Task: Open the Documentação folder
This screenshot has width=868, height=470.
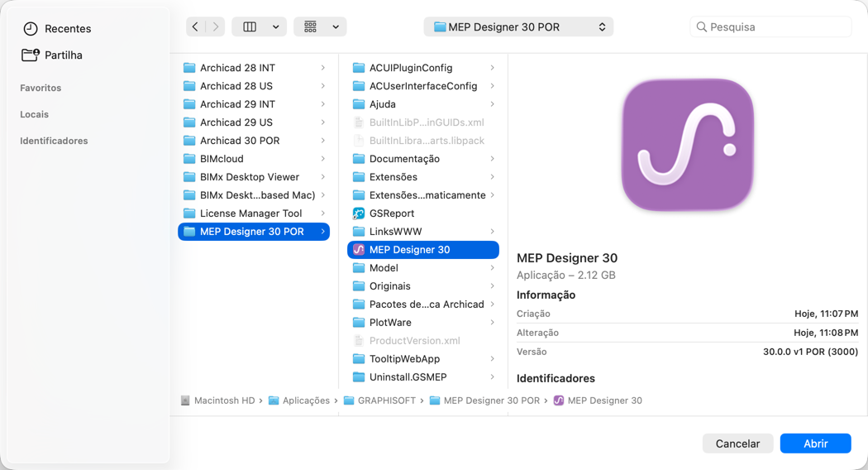Action: pyautogui.click(x=423, y=159)
